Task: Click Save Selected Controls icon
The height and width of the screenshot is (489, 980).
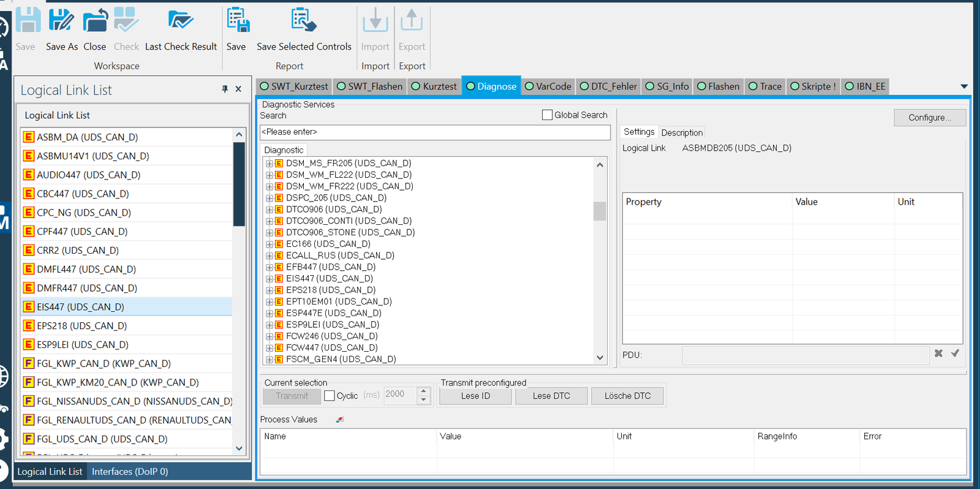Action: [304, 21]
